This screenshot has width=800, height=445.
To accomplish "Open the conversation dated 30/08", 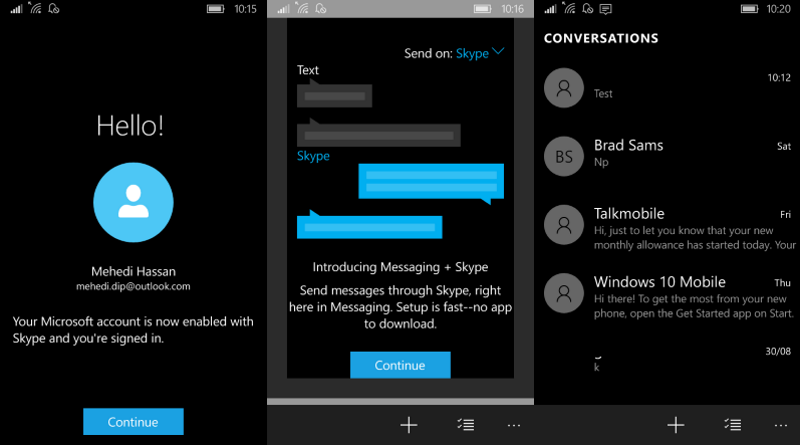I will (x=667, y=360).
